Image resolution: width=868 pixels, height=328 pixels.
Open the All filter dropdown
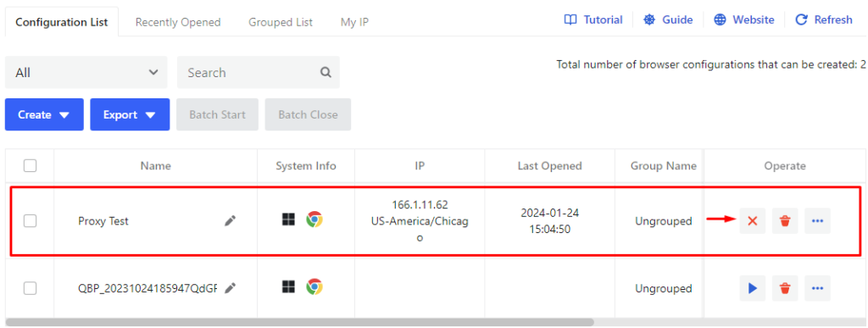click(86, 72)
